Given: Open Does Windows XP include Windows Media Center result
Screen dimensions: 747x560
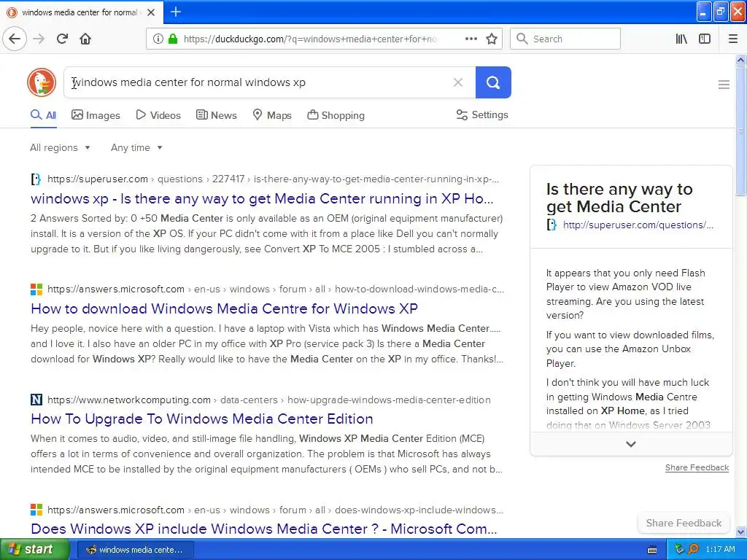Looking at the screenshot, I should (264, 529).
